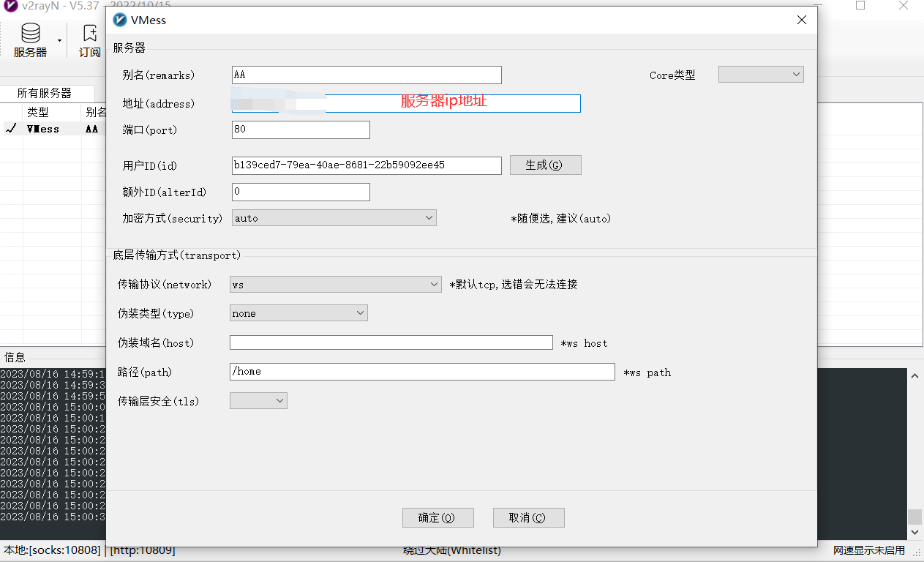Click the 传输协议(network) label
Image resolution: width=924 pixels, height=562 pixels.
pos(165,285)
